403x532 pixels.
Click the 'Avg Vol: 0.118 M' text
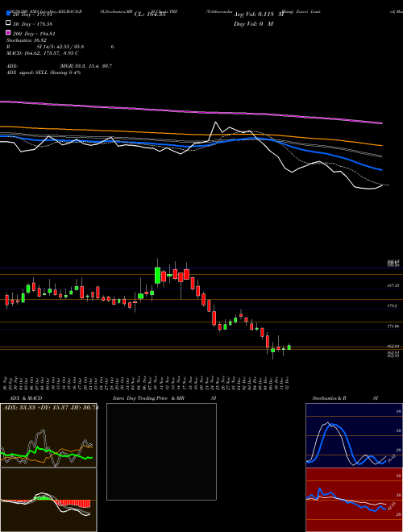[259, 15]
